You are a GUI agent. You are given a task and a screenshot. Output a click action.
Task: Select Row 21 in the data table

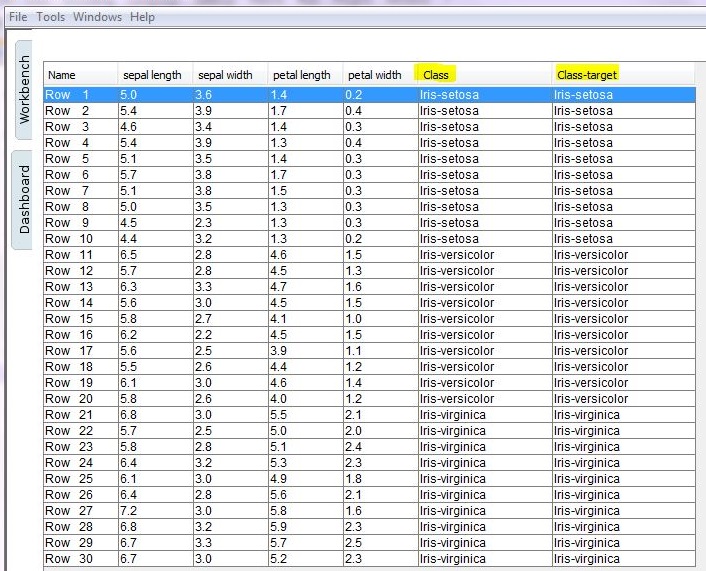click(68, 415)
